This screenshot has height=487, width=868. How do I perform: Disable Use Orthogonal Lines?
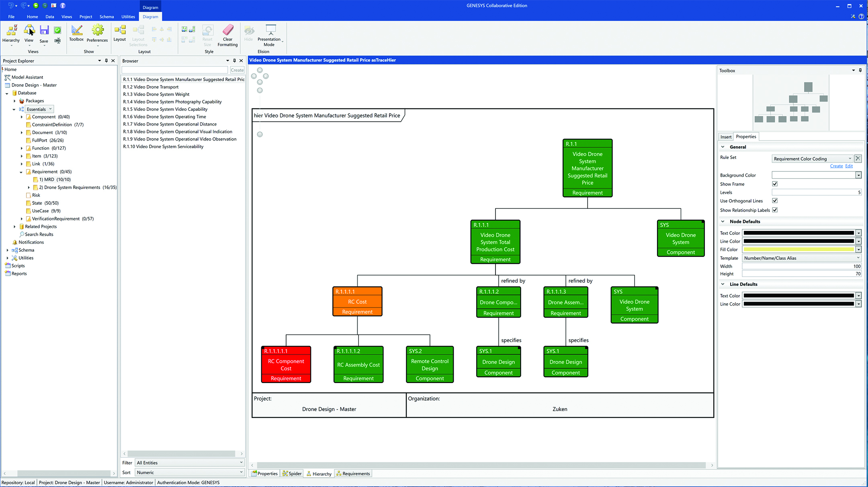pyautogui.click(x=775, y=201)
